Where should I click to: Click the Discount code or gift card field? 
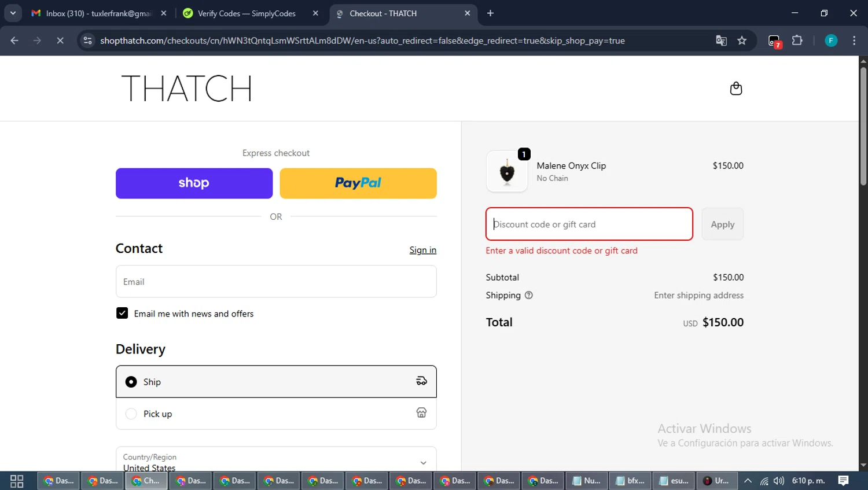(x=589, y=224)
